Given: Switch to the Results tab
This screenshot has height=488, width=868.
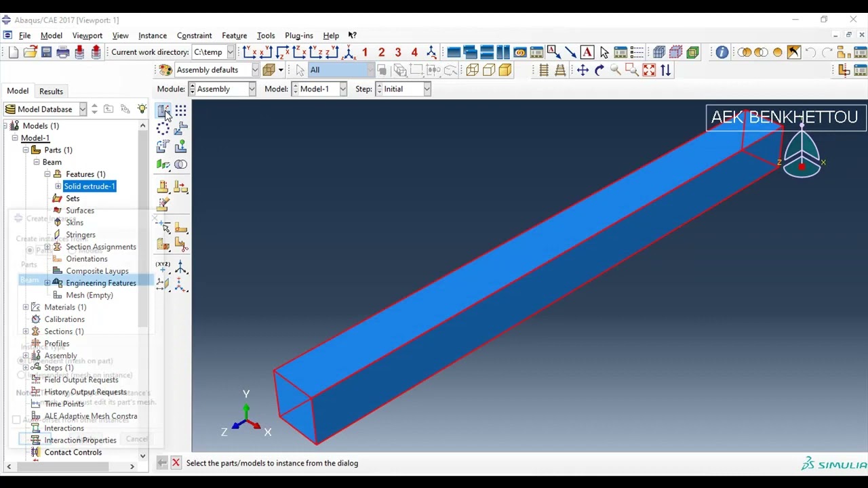Looking at the screenshot, I should 51,91.
